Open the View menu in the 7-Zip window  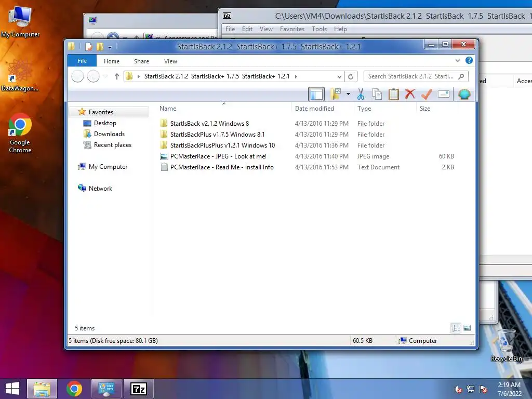click(266, 29)
